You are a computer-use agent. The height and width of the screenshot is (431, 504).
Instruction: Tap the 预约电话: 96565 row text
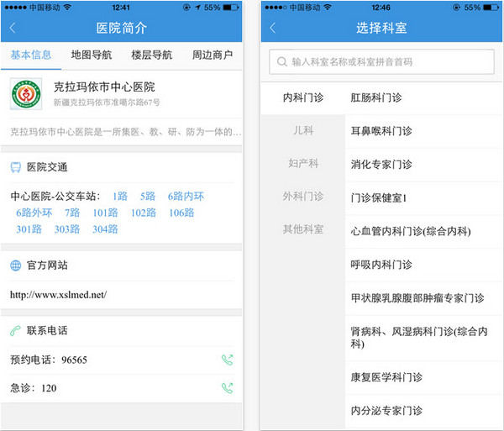[49, 360]
